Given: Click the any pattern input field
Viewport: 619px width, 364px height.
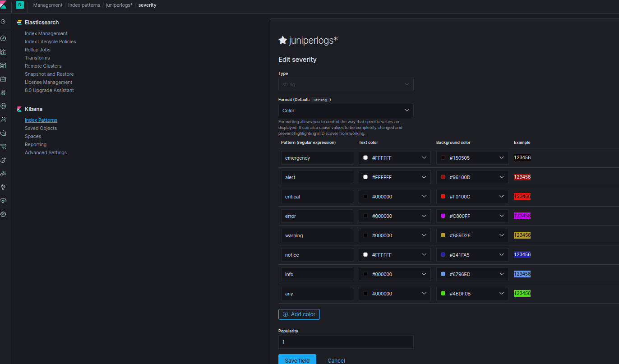Looking at the screenshot, I should (317, 294).
